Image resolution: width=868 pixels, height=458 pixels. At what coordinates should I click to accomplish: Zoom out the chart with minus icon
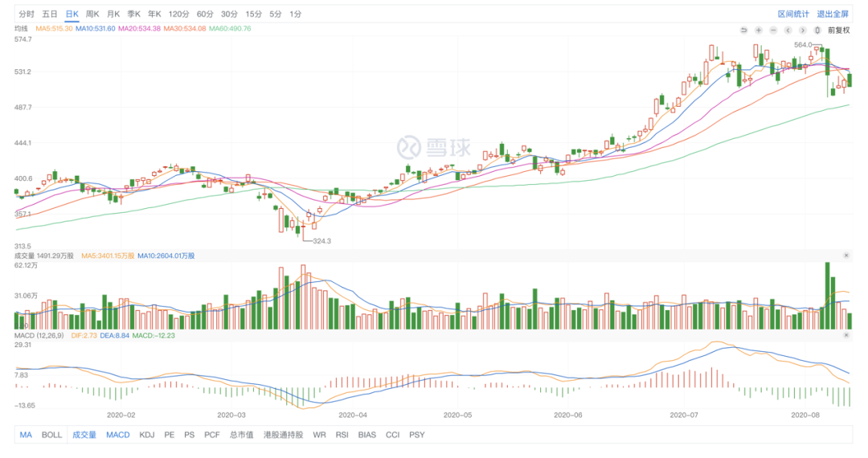click(x=772, y=30)
